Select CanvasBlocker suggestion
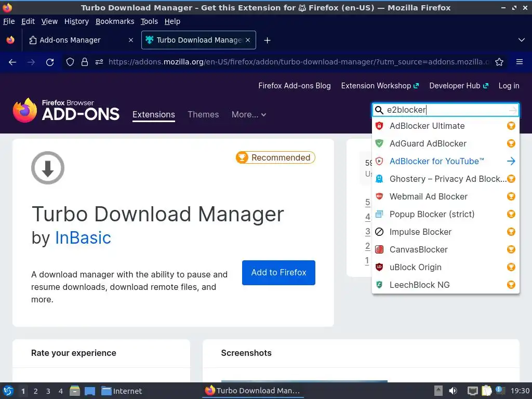This screenshot has width=532, height=399. click(445, 249)
